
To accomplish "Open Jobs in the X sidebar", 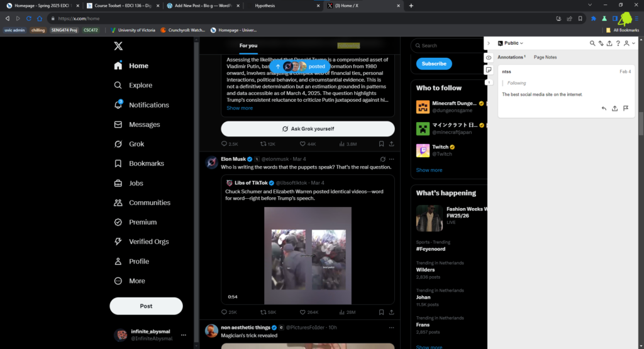I will tap(128, 183).
